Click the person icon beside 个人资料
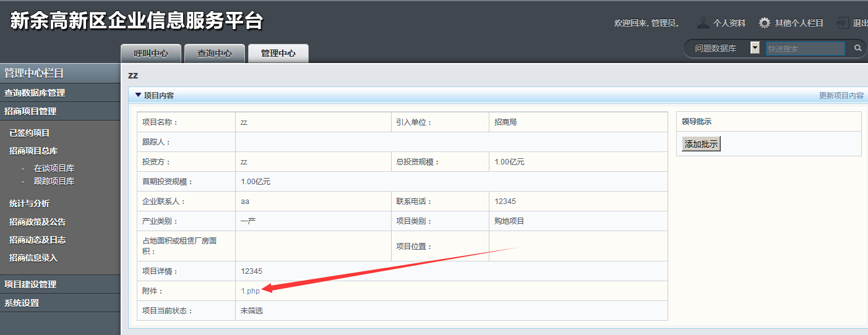Screen dimensions: 868x335 coord(703,23)
